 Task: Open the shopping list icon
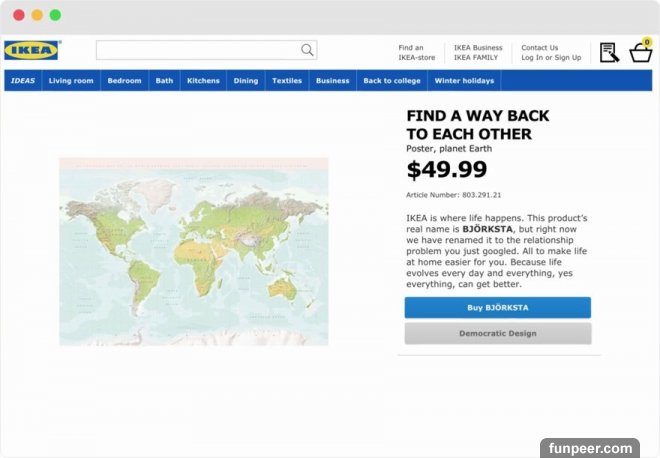609,52
